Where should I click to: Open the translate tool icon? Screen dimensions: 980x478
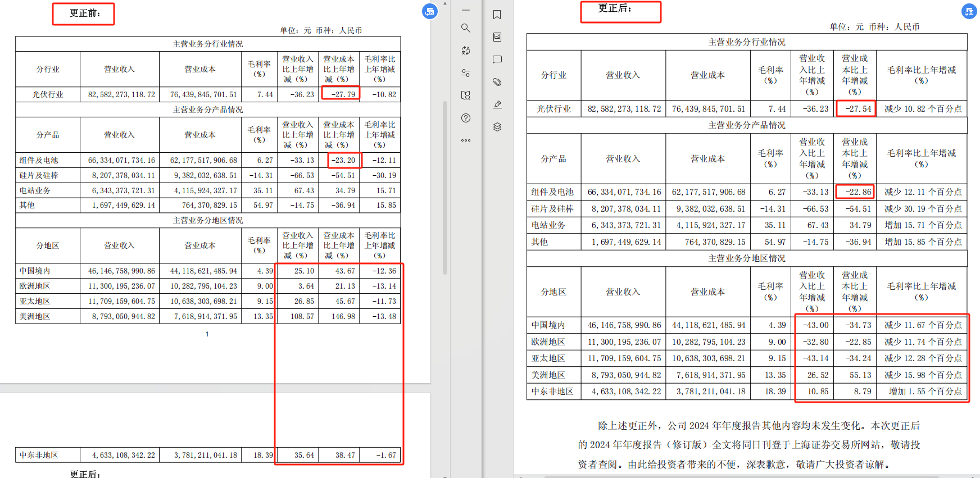tap(465, 51)
